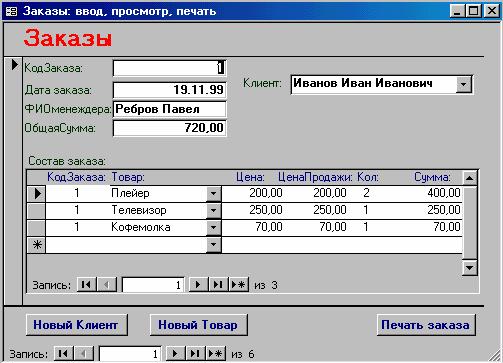Click the Сумма cell in Кофемолка row
Viewport: 503px width, 363px height.
tap(447, 227)
